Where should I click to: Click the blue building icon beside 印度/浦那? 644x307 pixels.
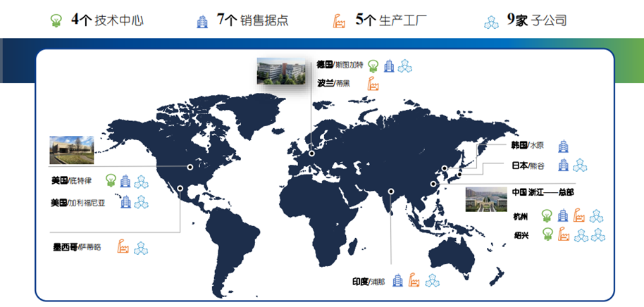(x=397, y=281)
